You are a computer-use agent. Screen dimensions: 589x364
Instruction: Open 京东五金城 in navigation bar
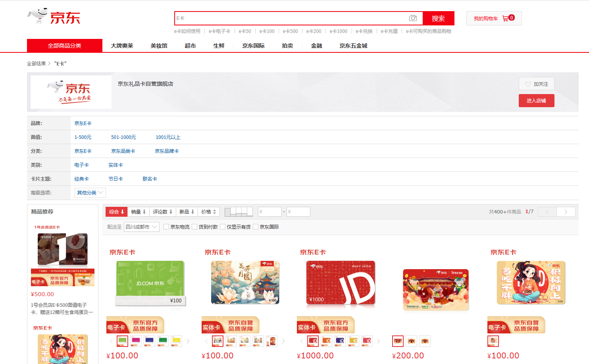click(x=353, y=46)
